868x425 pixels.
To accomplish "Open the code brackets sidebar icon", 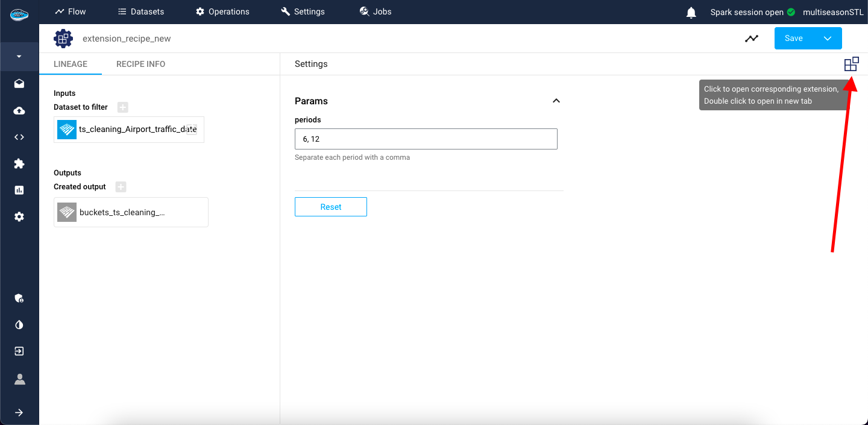I will (x=19, y=137).
